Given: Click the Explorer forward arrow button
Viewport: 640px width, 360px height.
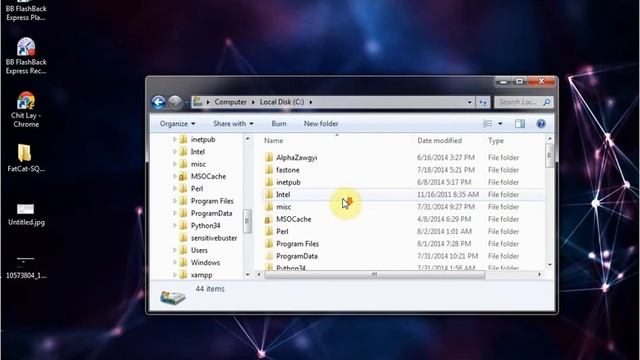Looking at the screenshot, I should 175,102.
